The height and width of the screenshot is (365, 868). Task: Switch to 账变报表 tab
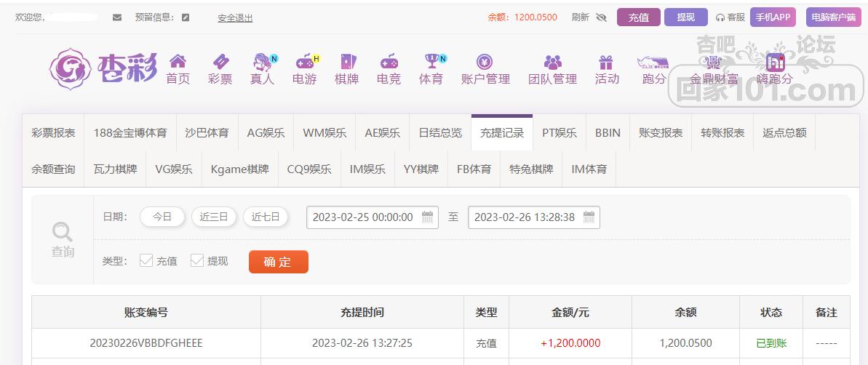(x=661, y=133)
